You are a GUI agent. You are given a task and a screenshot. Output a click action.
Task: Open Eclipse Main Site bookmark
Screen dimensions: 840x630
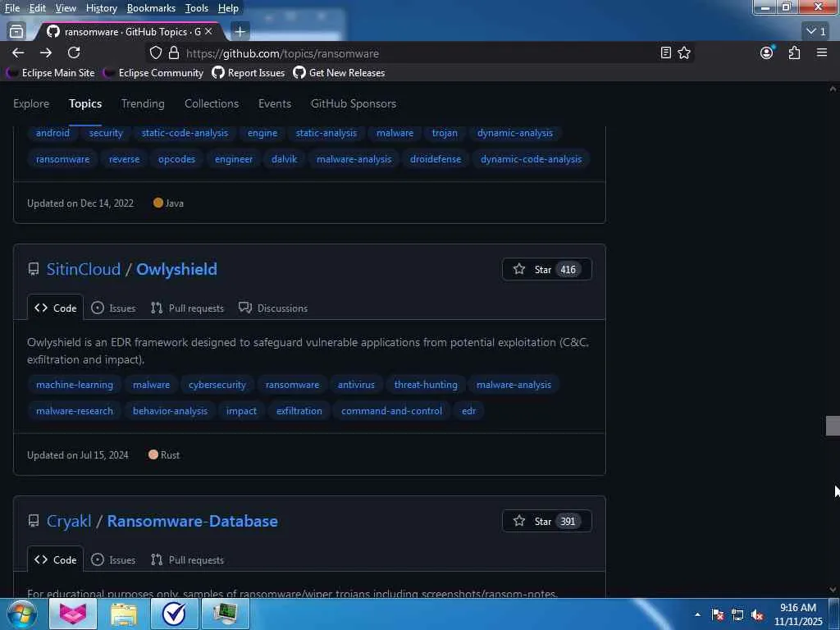coord(51,73)
